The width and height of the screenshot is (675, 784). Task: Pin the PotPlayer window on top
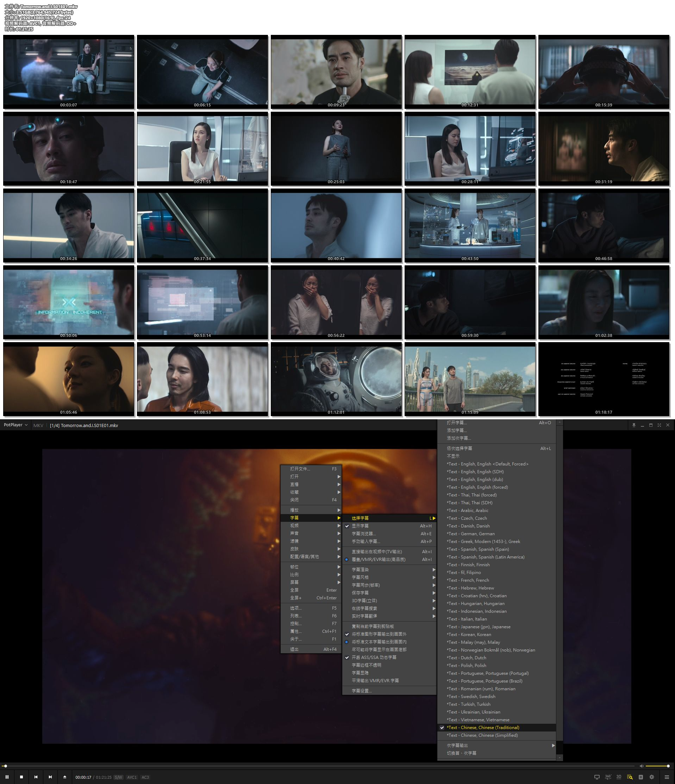pyautogui.click(x=634, y=425)
